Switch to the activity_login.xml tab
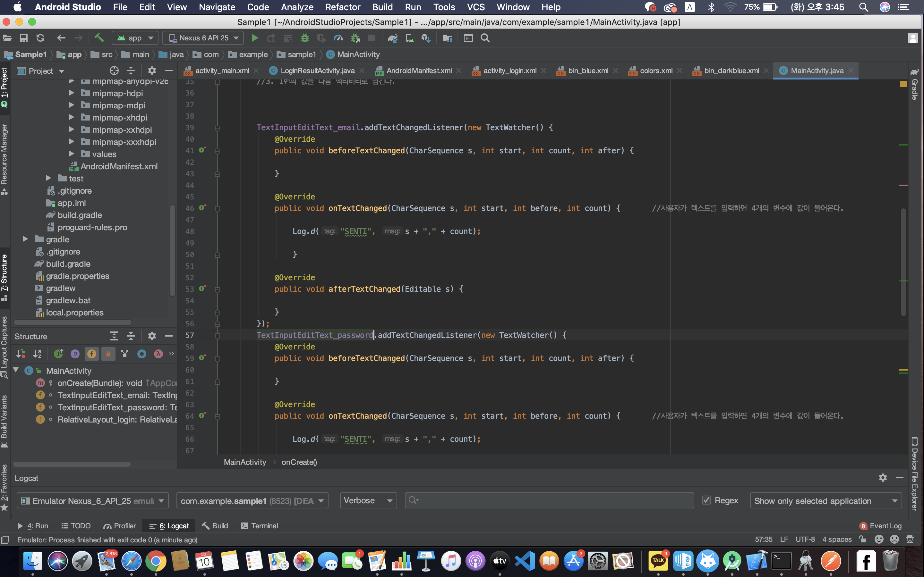The height and width of the screenshot is (577, 924). (x=509, y=71)
